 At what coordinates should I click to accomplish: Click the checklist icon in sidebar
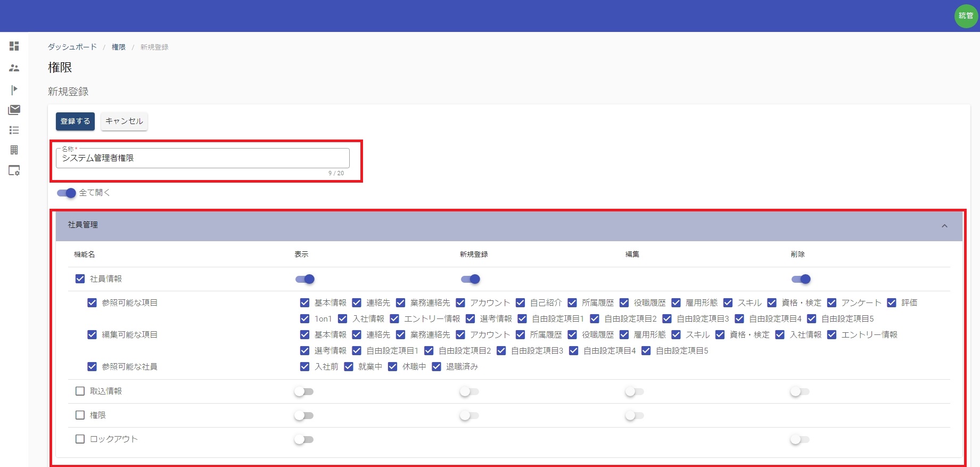click(14, 130)
